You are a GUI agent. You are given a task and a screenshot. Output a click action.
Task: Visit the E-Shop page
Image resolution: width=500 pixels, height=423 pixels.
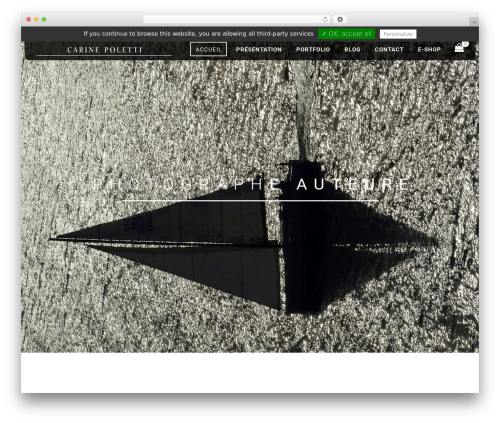pyautogui.click(x=429, y=49)
